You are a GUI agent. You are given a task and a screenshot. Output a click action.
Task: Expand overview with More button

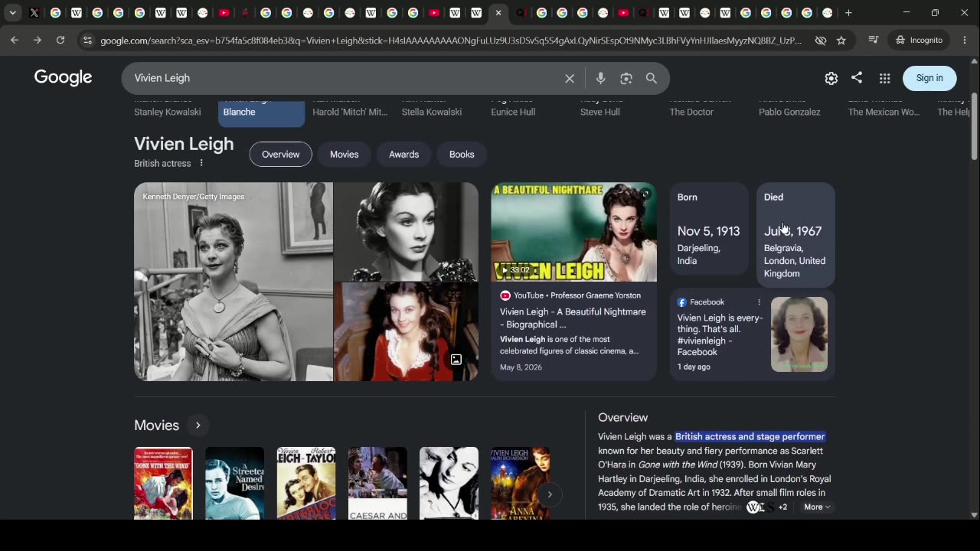click(816, 507)
